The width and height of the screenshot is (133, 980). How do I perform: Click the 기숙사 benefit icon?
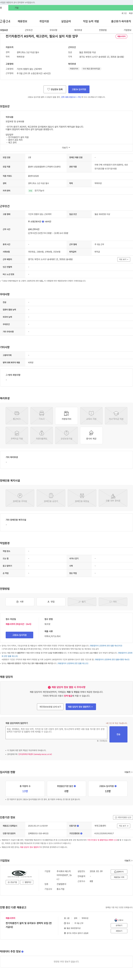[x=42, y=416]
